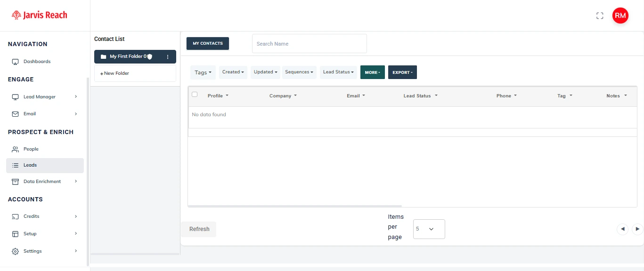This screenshot has width=644, height=271.
Task: Expand the Data Enrichment submenu chevron
Action: click(76, 182)
